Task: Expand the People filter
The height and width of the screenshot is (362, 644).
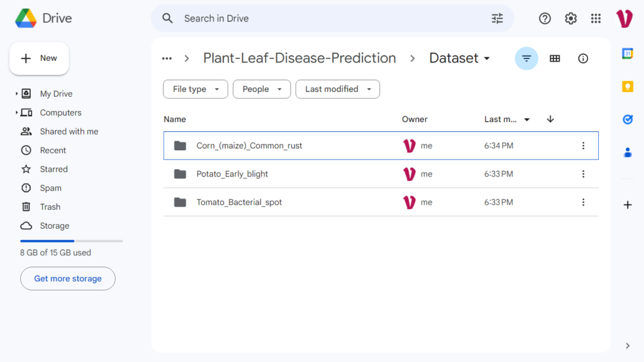Action: pyautogui.click(x=262, y=89)
